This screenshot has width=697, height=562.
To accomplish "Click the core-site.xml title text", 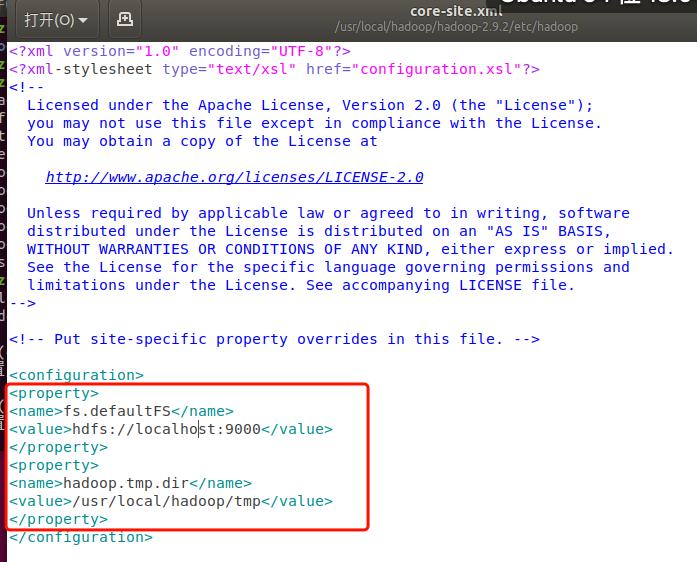I will (x=456, y=11).
